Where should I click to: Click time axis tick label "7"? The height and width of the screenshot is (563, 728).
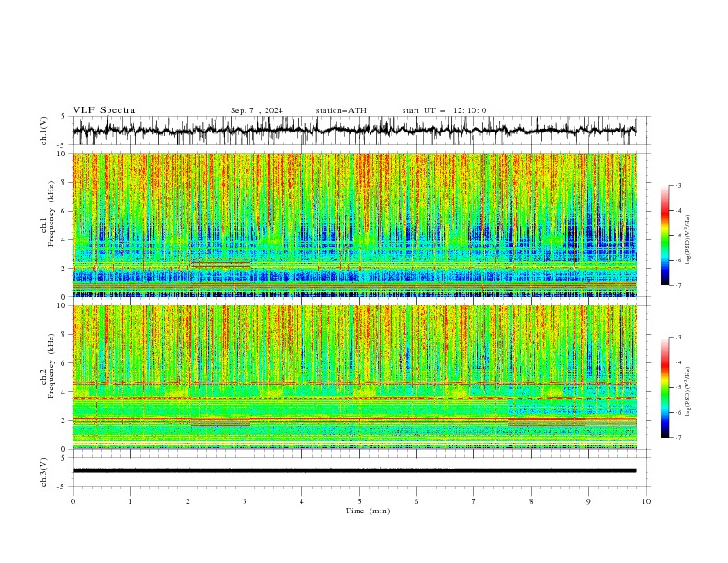pos(474,501)
